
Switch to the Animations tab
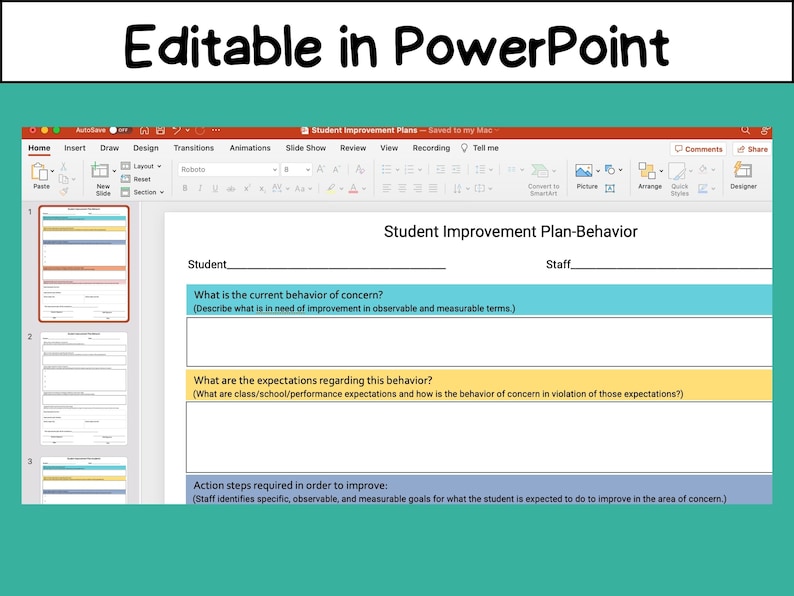pyautogui.click(x=250, y=148)
